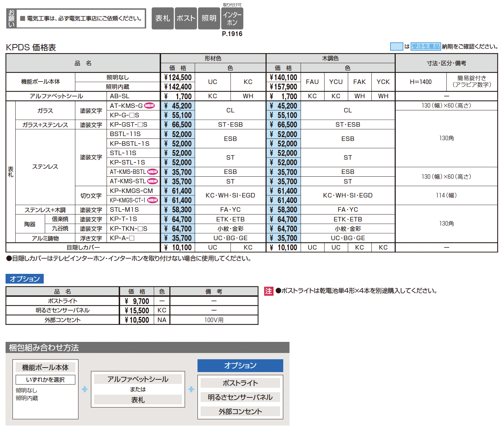Click the YCU color cell
The image size is (504, 429).
[x=336, y=82]
